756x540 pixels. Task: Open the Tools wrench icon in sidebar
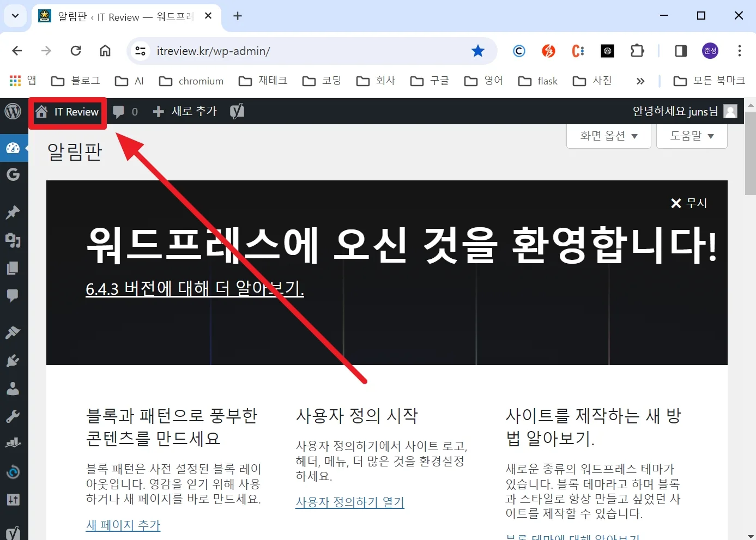pos(13,417)
